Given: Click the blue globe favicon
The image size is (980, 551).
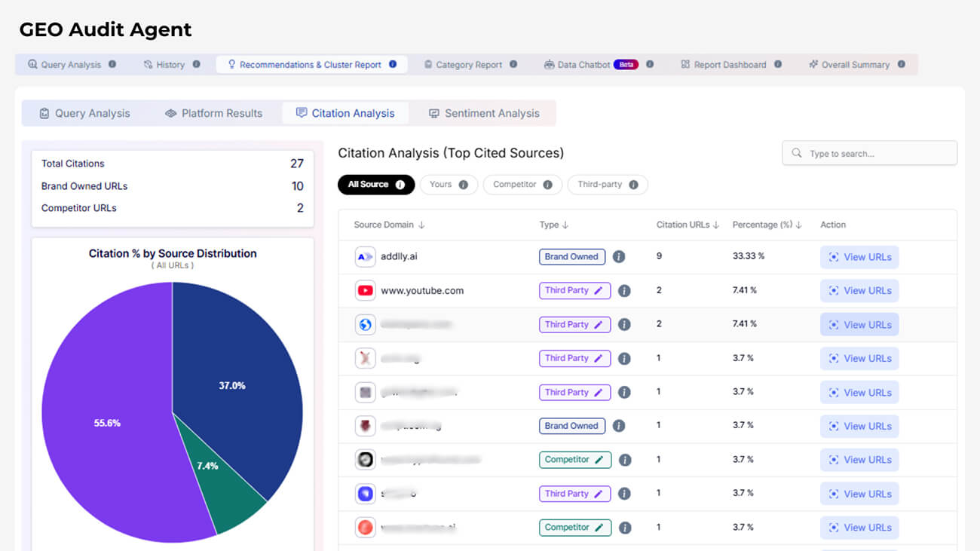Looking at the screenshot, I should (365, 324).
